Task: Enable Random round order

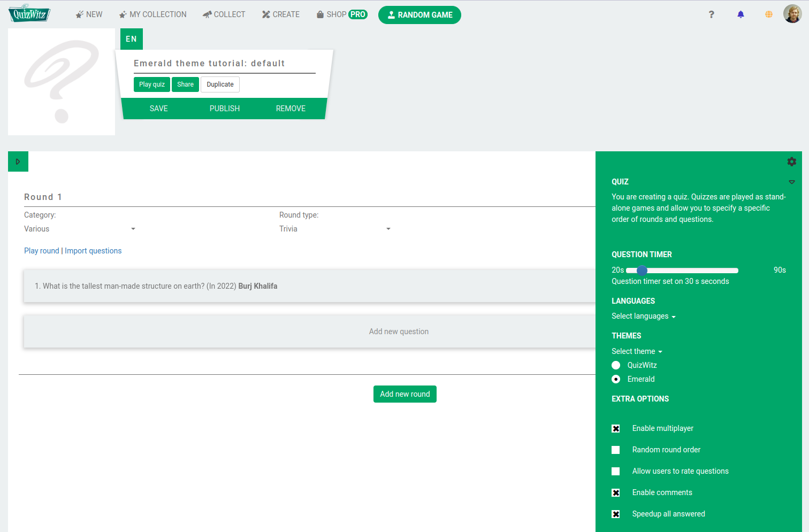Action: 616,450
